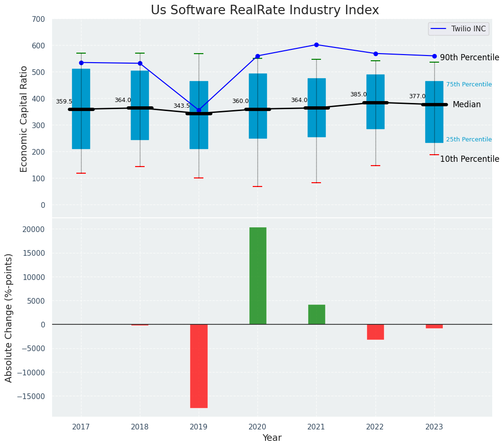The image size is (504, 447).
Task: Click the 2023 red absolute change bar
Action: (x=434, y=326)
